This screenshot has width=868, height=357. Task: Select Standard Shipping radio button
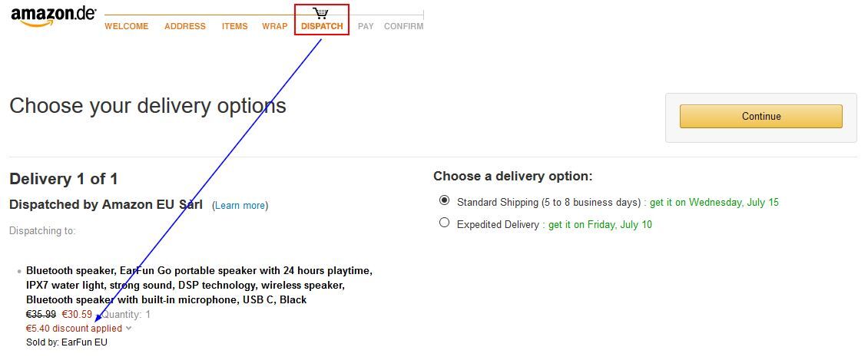pos(444,201)
